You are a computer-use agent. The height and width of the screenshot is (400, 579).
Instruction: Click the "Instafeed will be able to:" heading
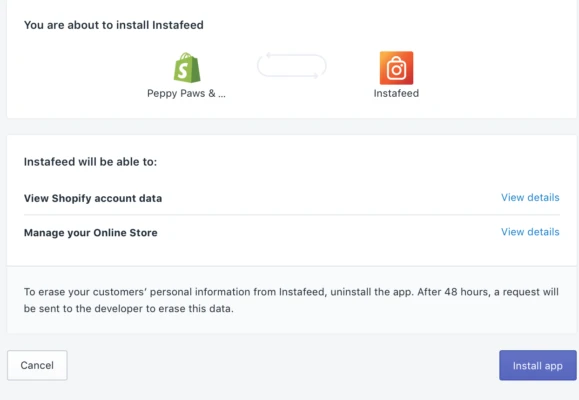tap(90, 162)
